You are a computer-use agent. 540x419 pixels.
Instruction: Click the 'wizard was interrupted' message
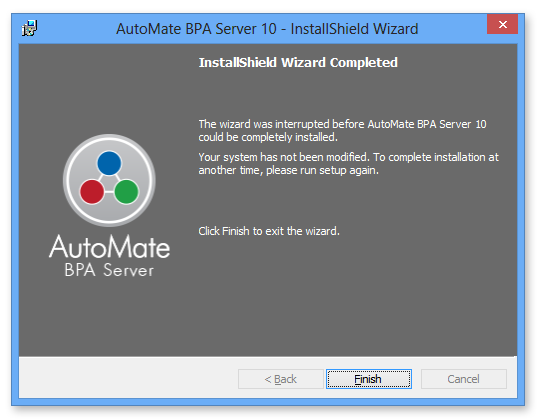pyautogui.click(x=342, y=130)
